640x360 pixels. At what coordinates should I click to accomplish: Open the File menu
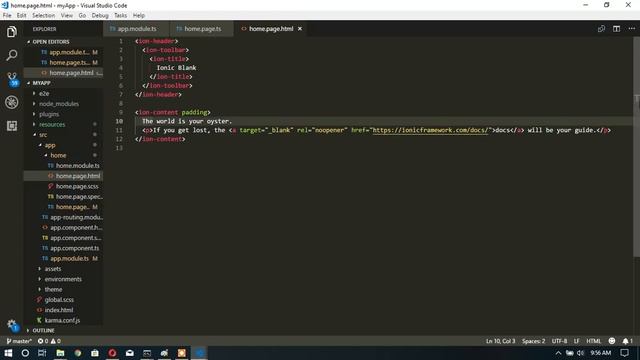[7, 16]
